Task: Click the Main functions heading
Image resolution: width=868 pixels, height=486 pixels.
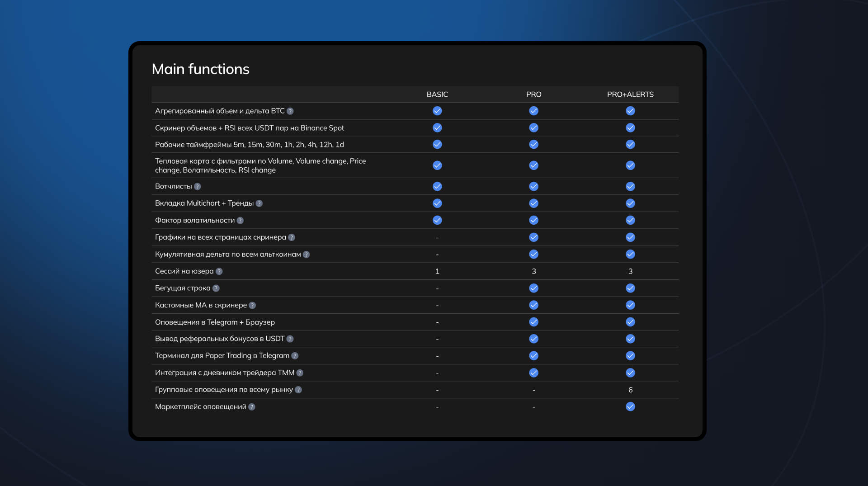Action: click(x=200, y=69)
